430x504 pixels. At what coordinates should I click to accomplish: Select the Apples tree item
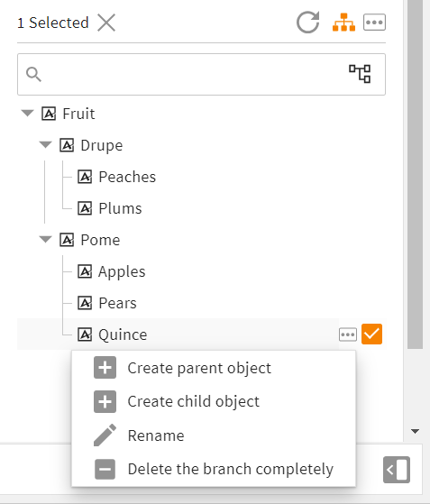click(x=122, y=271)
